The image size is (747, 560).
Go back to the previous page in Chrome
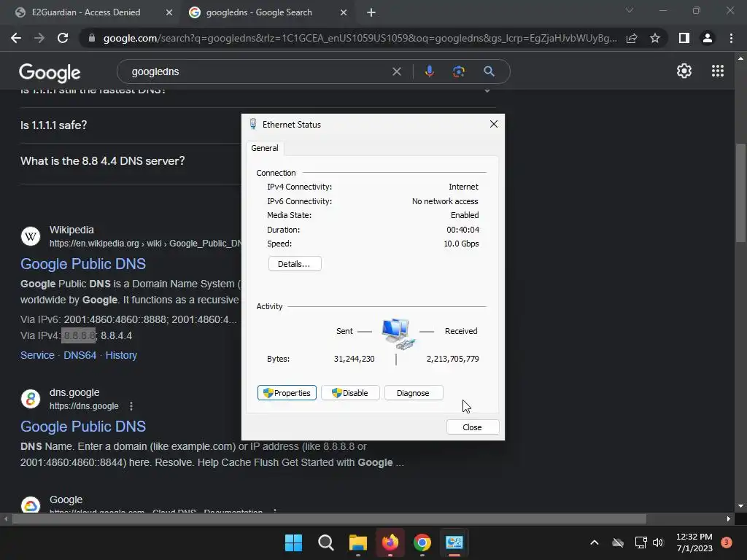tap(16, 38)
